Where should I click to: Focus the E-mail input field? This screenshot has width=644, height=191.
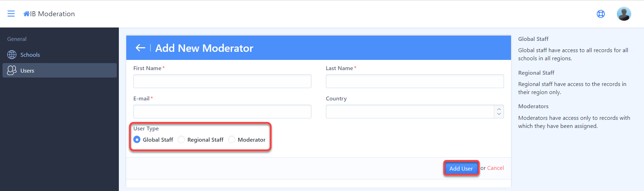pos(222,111)
